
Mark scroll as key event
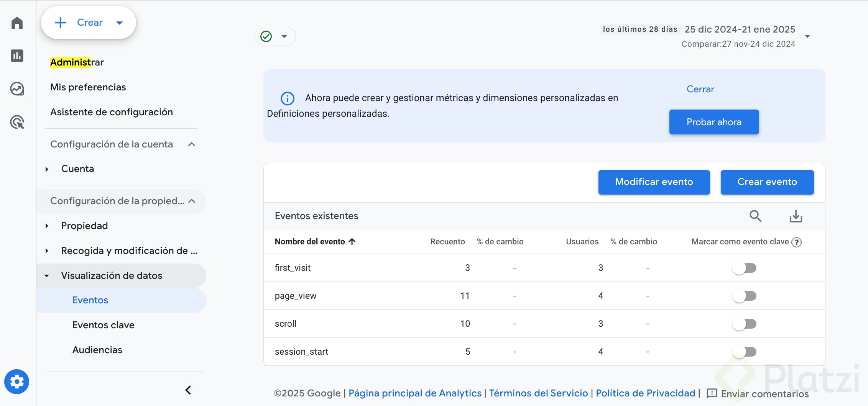click(744, 324)
